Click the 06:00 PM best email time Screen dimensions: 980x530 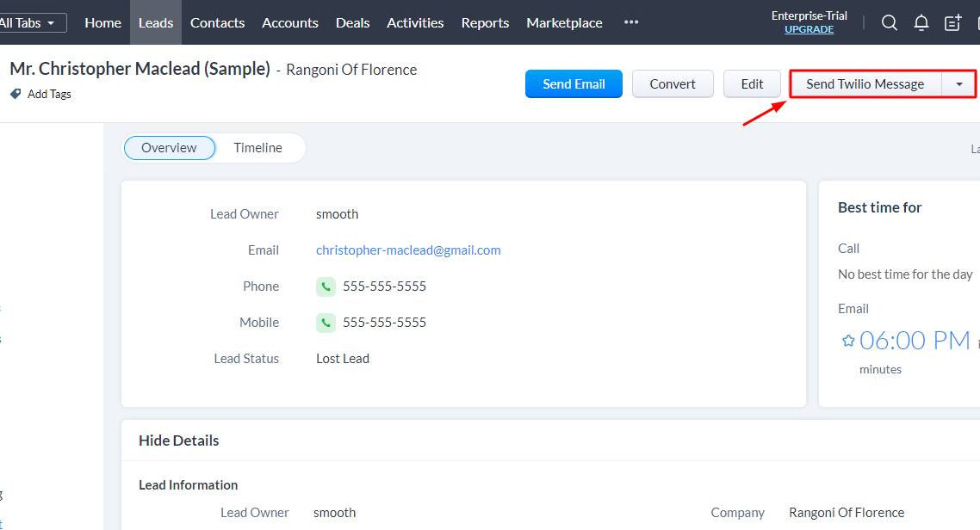tap(915, 341)
